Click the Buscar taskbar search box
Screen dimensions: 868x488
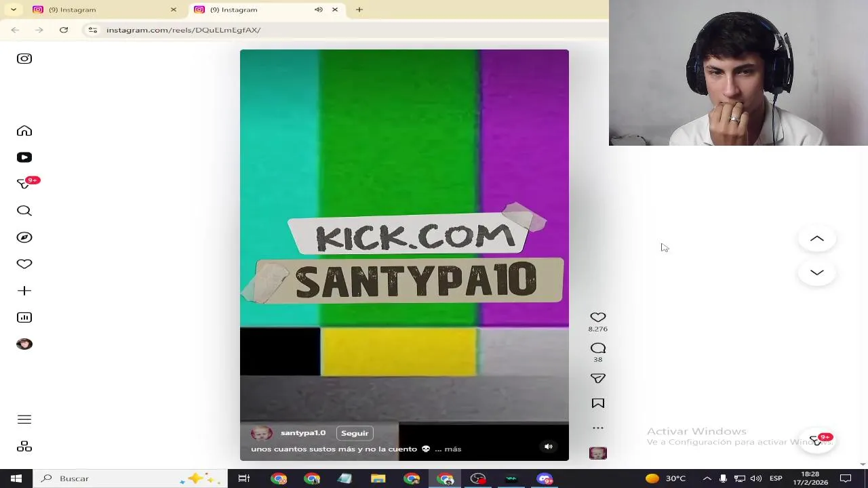(x=130, y=479)
